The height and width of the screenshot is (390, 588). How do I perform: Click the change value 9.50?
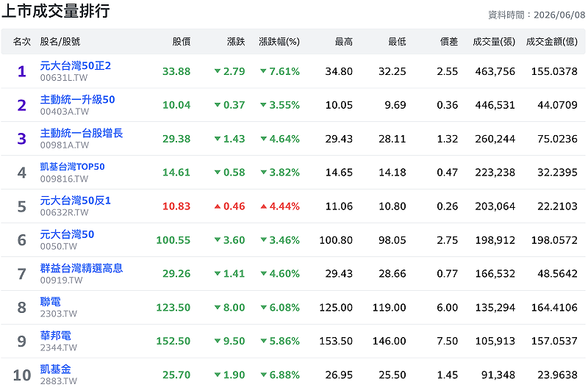click(x=229, y=342)
